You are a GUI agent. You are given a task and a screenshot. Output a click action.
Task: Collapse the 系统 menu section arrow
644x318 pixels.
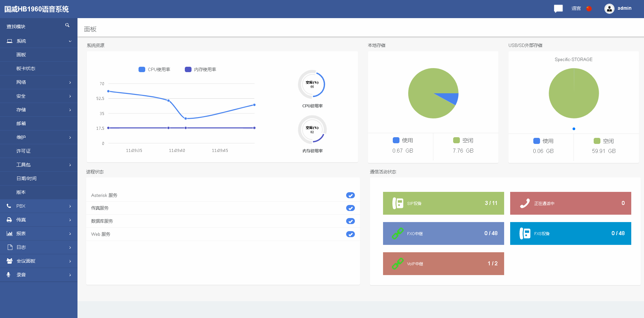70,41
